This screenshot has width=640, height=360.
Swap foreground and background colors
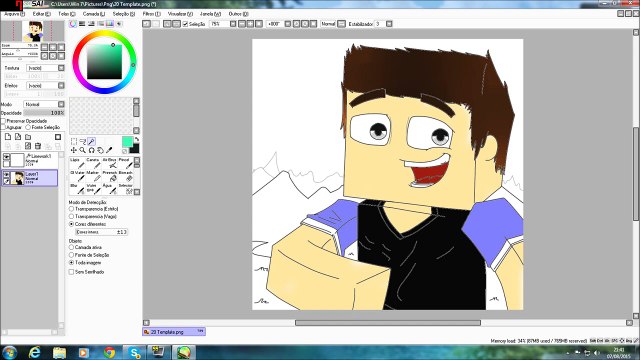click(136, 140)
